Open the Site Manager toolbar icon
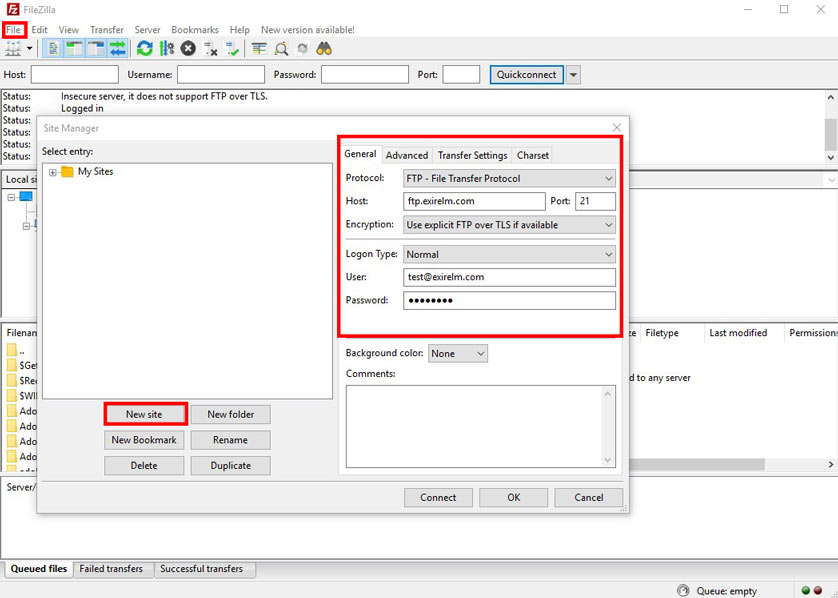838x598 pixels. point(13,49)
